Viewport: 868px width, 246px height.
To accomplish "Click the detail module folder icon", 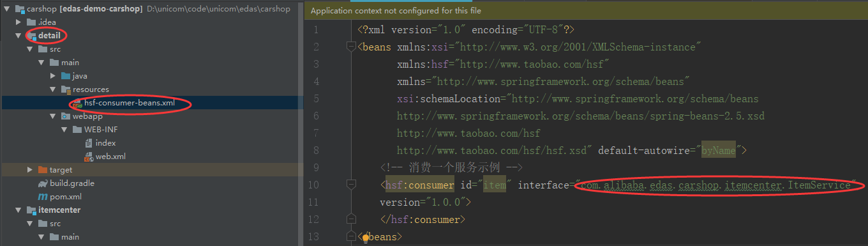I will pyautogui.click(x=31, y=36).
